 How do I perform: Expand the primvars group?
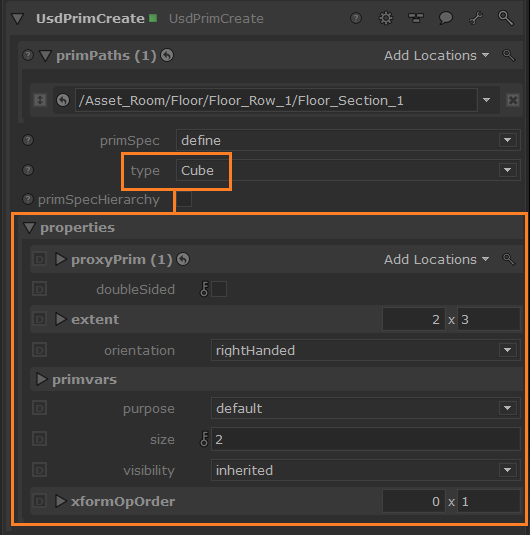[42, 379]
